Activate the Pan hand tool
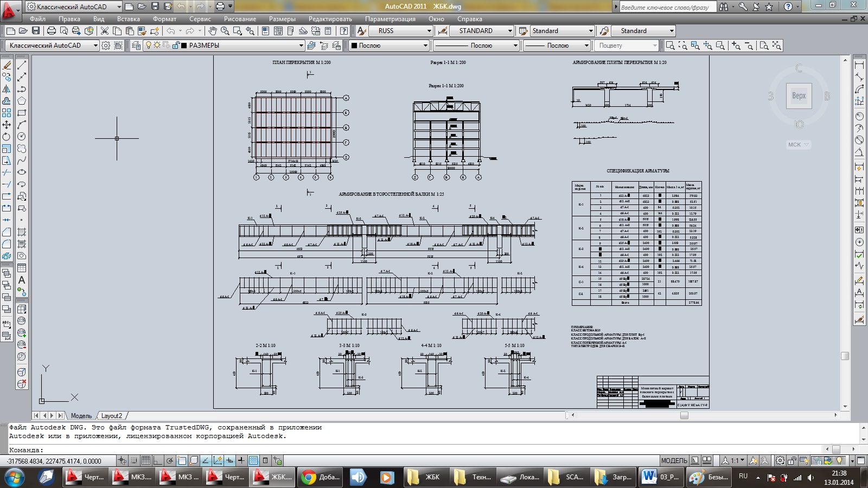 [213, 31]
